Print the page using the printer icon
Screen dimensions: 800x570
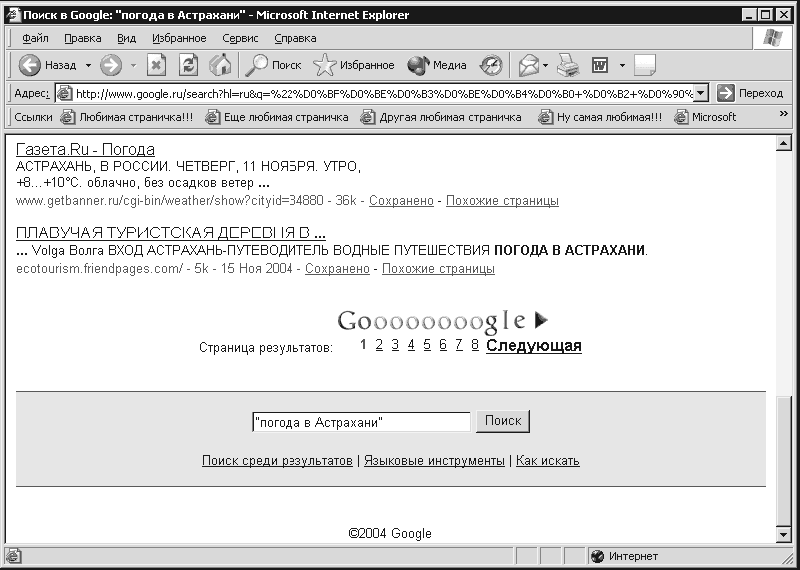tap(567, 65)
